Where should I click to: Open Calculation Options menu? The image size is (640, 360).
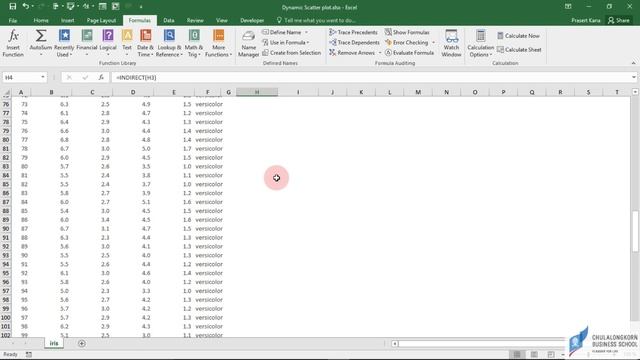(x=480, y=43)
